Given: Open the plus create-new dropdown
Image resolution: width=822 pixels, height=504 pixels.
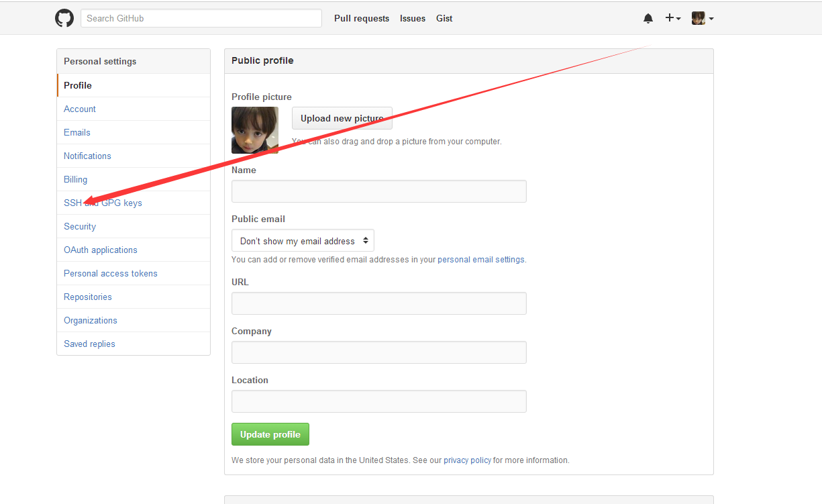Looking at the screenshot, I should click(x=673, y=18).
